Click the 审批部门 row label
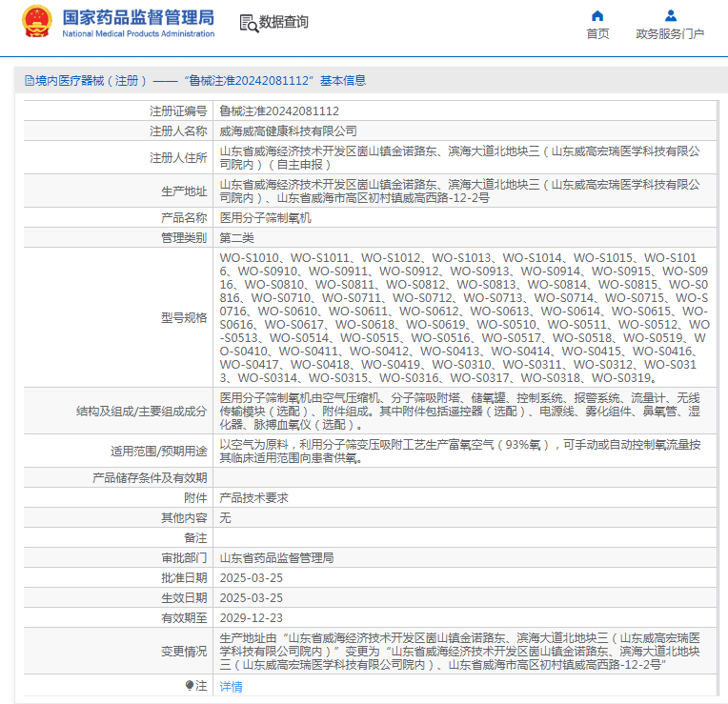This screenshot has width=728, height=704. [x=184, y=558]
